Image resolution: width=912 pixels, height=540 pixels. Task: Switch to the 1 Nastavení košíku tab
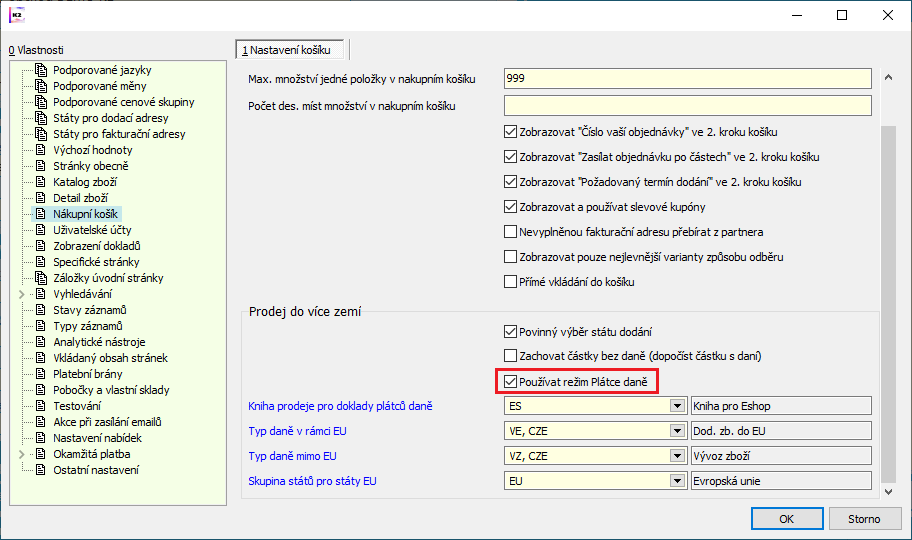[x=289, y=50]
